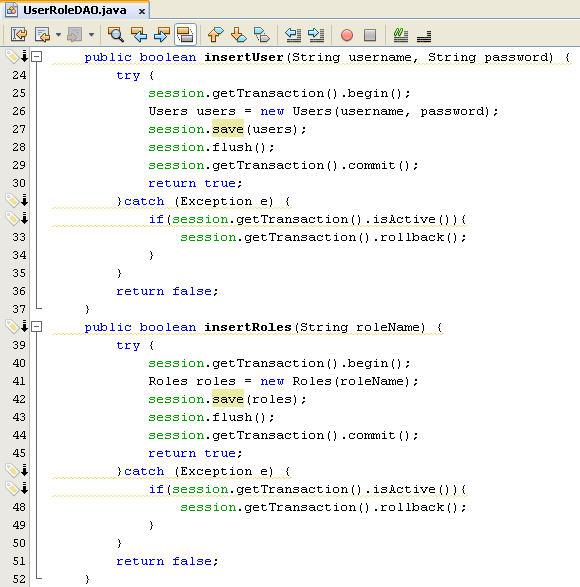Collapse the insertRoles method fold

pos(36,327)
